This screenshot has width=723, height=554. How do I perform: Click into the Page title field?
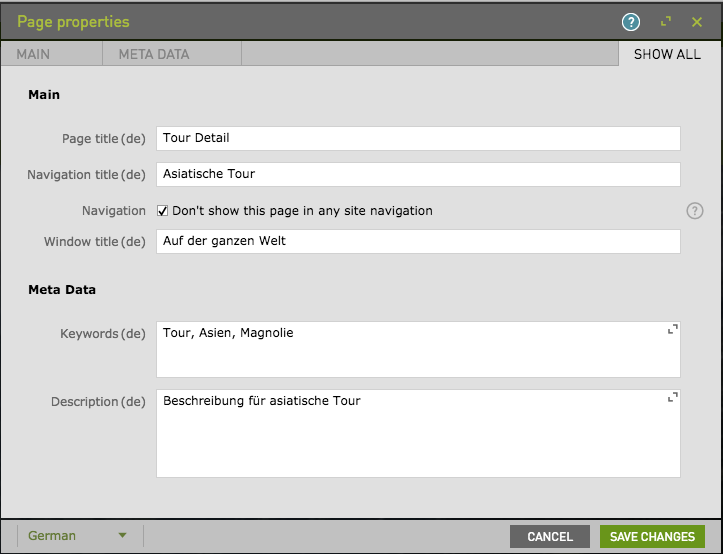[418, 138]
